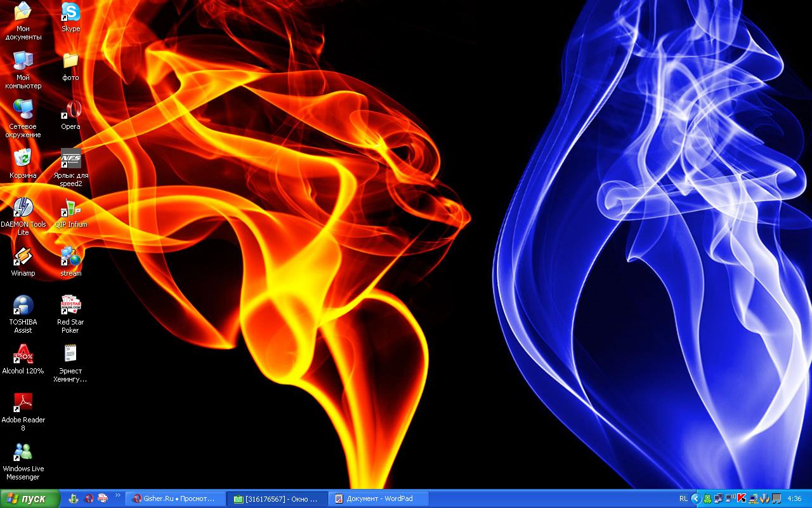Viewport: 812px width, 508px height.
Task: Click the taskbar clock showing 4:36
Action: point(794,498)
